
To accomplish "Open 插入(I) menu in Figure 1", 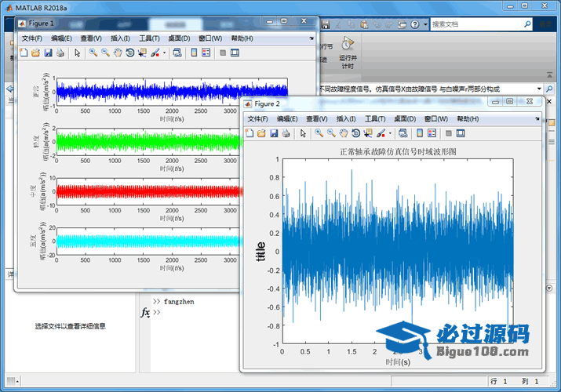I will [120, 38].
